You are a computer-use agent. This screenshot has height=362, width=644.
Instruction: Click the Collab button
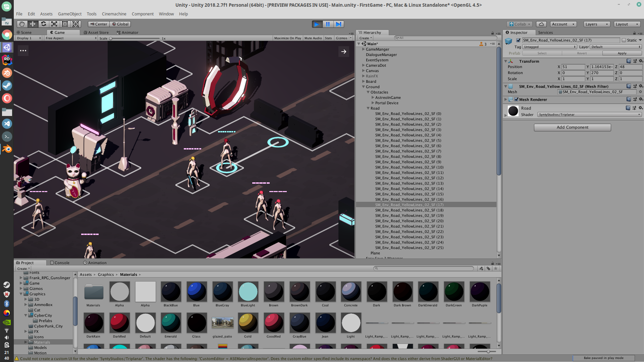(520, 24)
